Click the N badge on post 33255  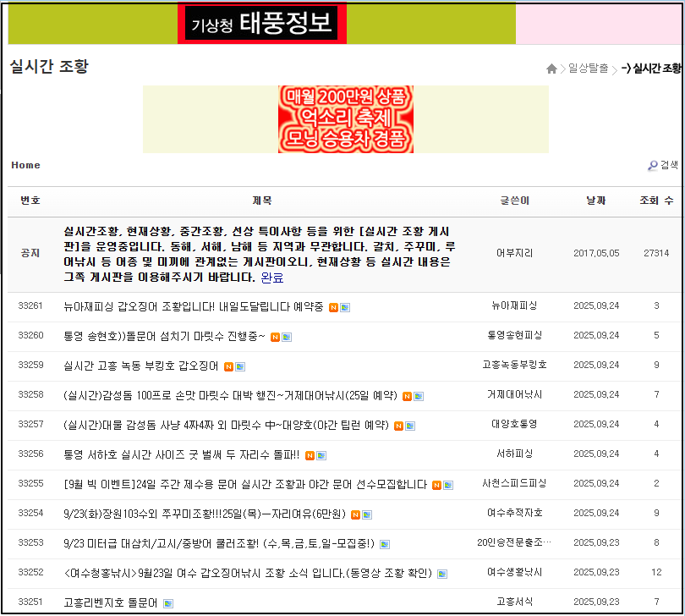436,486
